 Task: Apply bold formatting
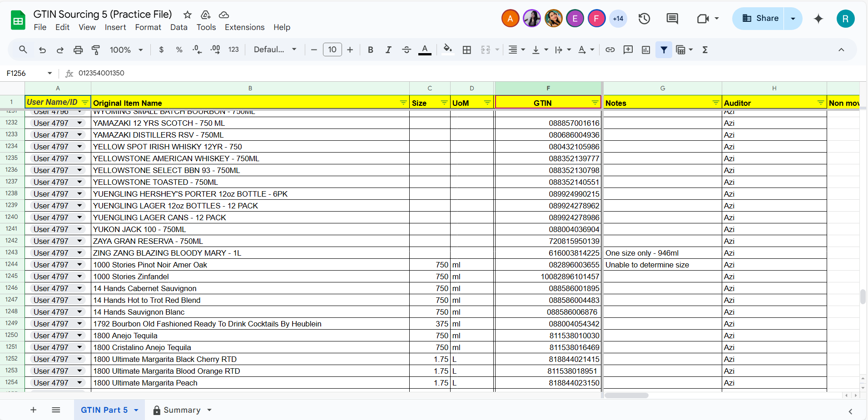[x=371, y=50]
